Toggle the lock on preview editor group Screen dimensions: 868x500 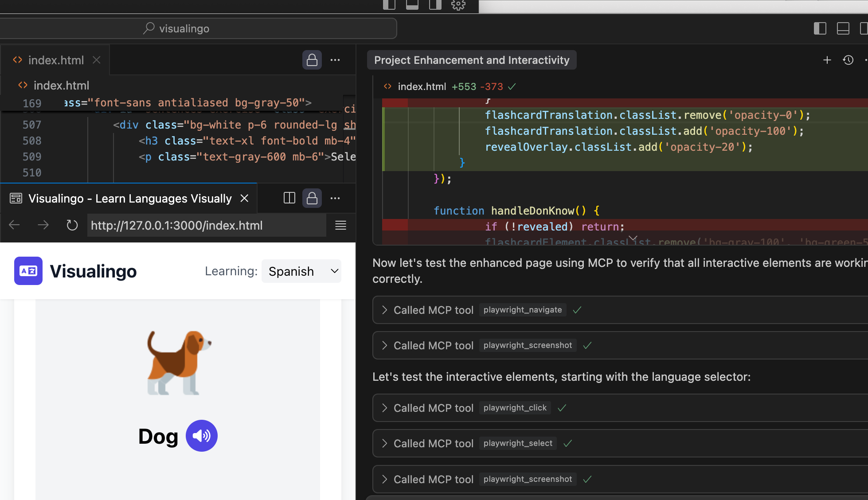point(312,198)
